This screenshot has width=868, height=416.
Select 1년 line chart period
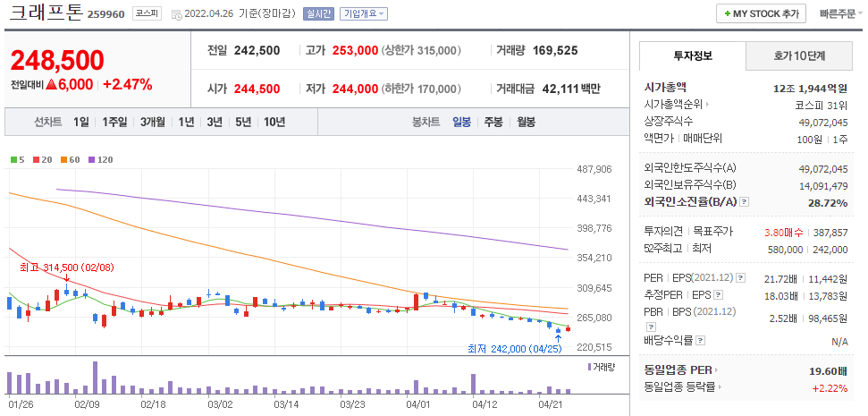point(185,122)
